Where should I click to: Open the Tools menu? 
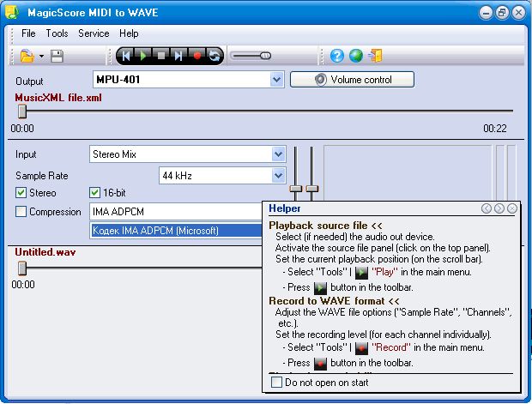57,33
